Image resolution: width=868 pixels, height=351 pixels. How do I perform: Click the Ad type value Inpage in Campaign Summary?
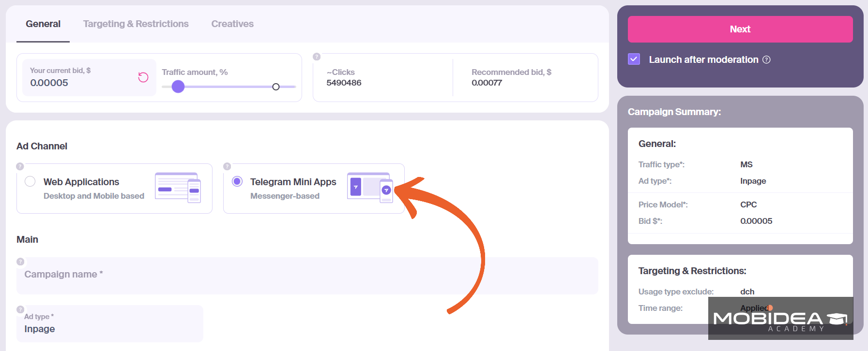[x=753, y=181]
